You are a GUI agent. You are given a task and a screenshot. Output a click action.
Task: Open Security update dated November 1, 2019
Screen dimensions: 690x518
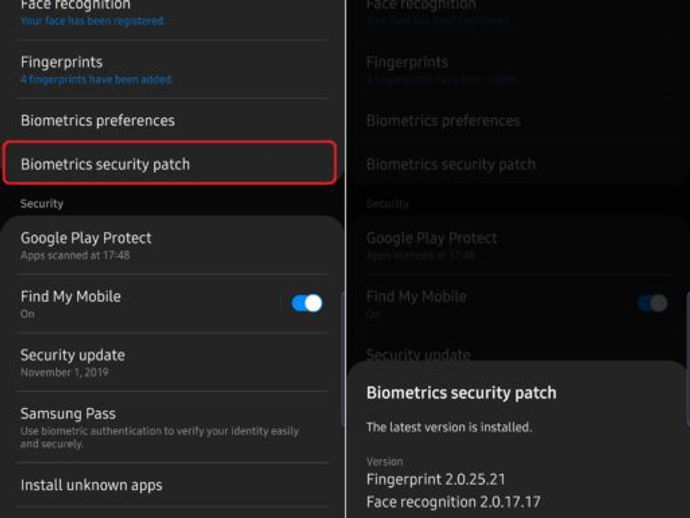tap(73, 355)
